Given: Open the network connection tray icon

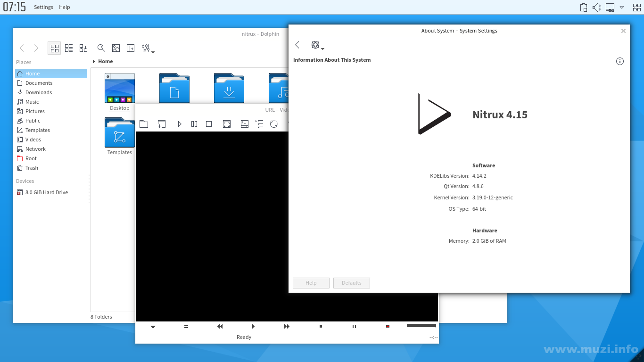Looking at the screenshot, I should click(610, 8).
